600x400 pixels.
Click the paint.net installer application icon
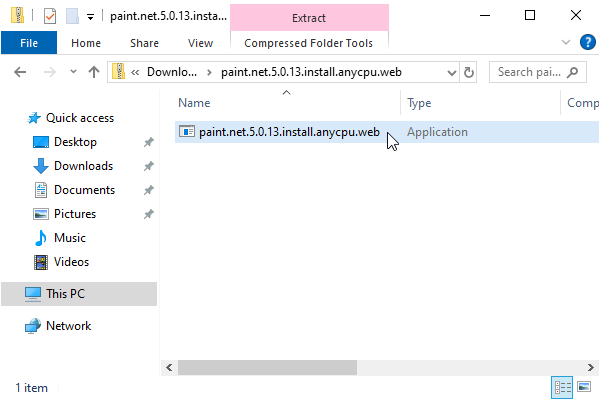tap(187, 132)
